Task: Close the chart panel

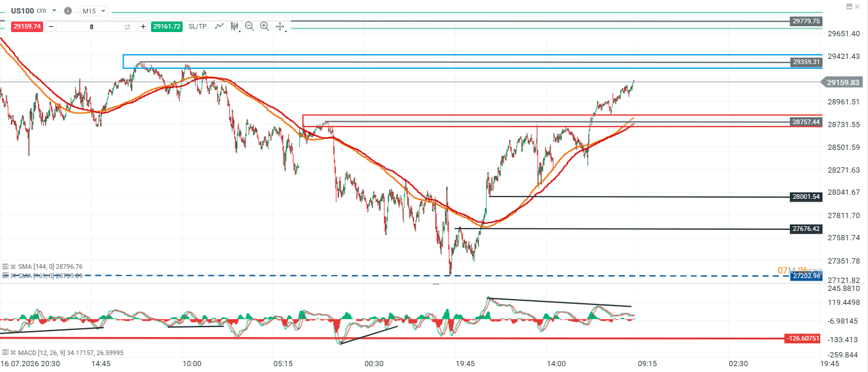Action: pyautogui.click(x=857, y=6)
